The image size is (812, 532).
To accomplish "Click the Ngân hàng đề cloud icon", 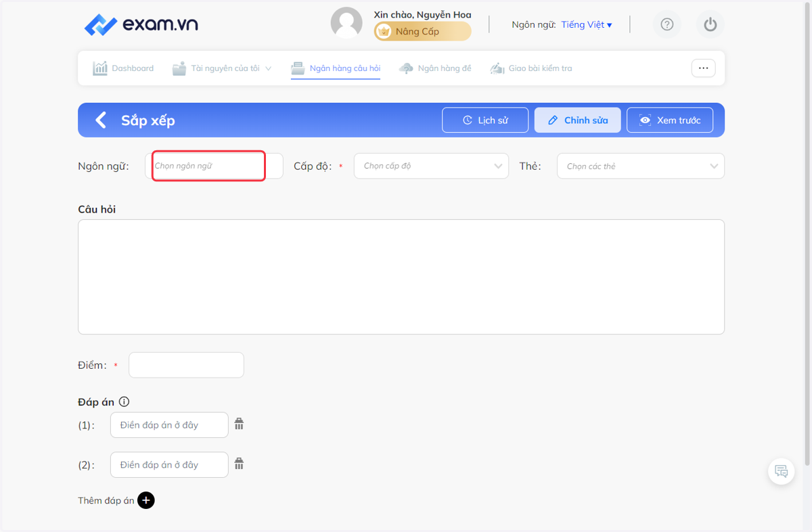I will click(406, 68).
